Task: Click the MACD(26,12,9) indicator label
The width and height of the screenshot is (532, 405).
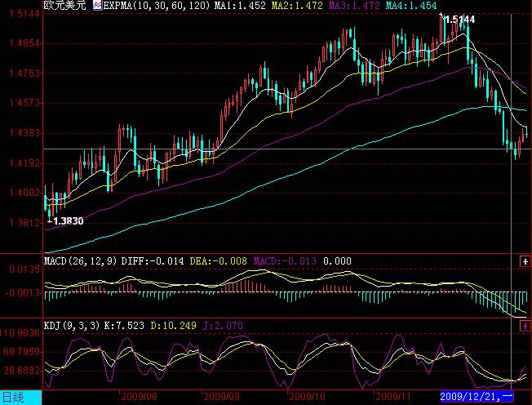Action: tap(81, 261)
